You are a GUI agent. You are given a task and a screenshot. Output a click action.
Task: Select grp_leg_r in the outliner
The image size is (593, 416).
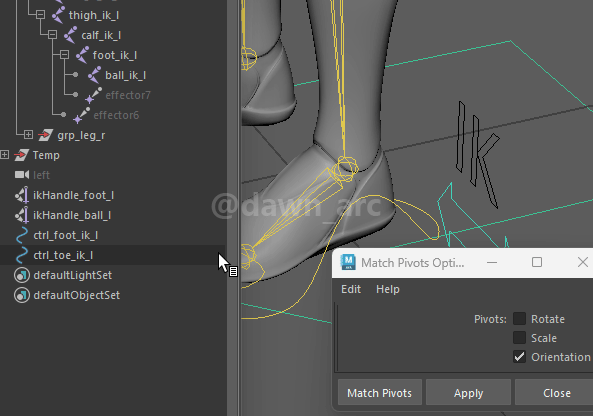click(81, 135)
